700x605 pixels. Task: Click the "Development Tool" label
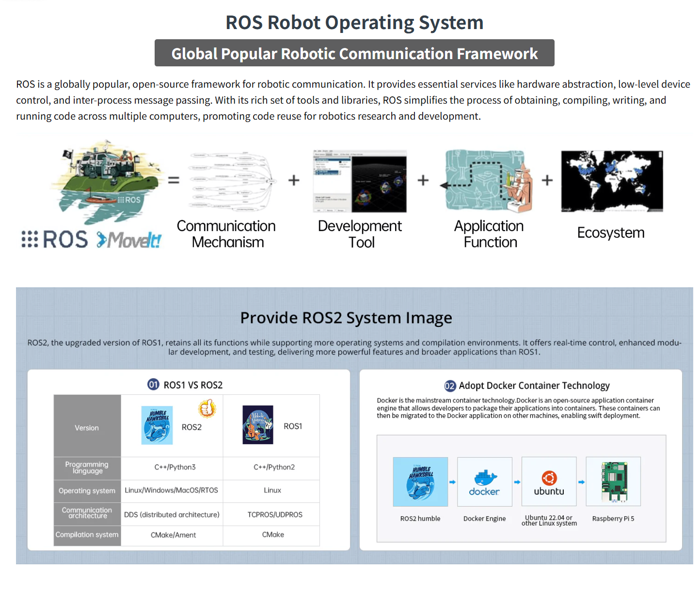[x=360, y=234]
